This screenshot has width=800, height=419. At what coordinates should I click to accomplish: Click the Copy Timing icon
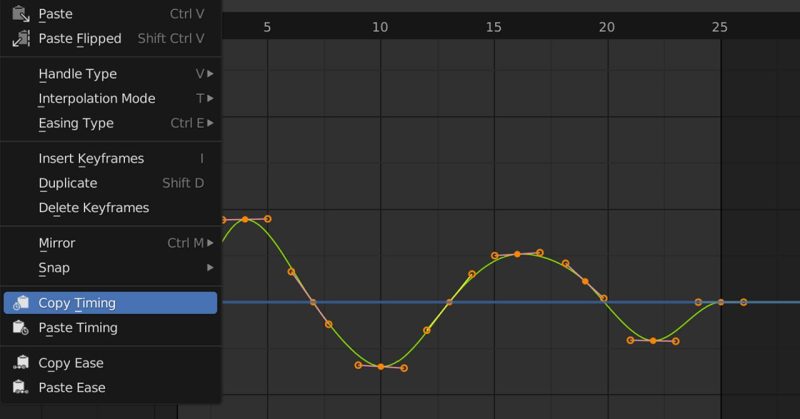[x=20, y=303]
